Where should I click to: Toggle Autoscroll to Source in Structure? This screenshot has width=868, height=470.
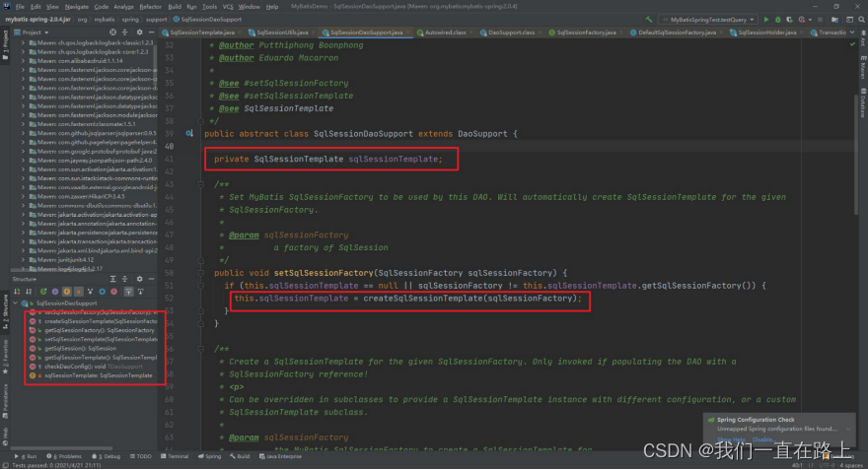point(128,292)
